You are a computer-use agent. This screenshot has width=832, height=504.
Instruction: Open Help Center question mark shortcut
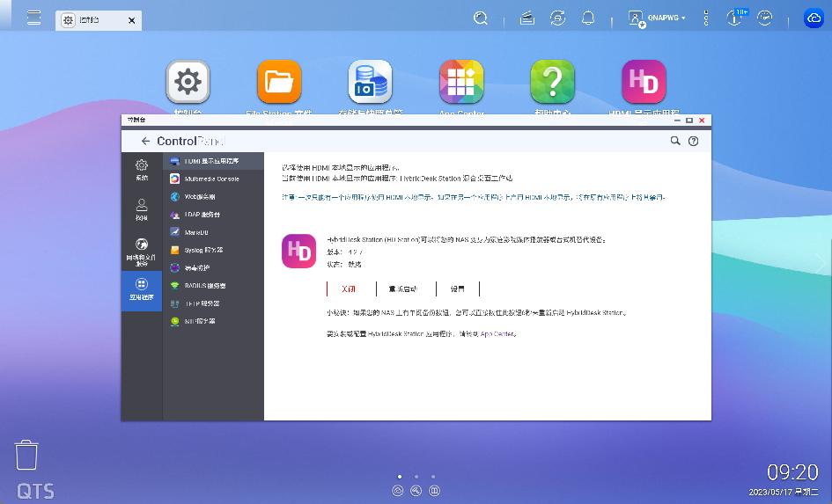pos(552,82)
